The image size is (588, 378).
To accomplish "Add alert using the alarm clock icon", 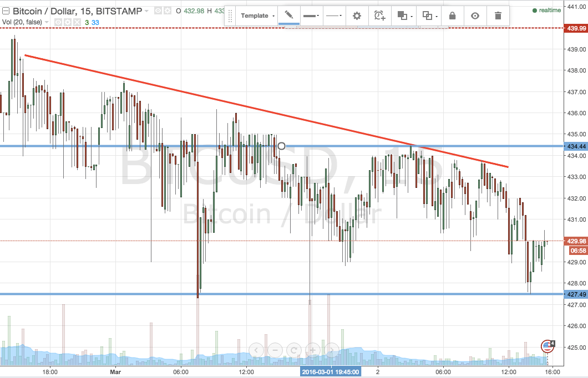I will (x=379, y=16).
